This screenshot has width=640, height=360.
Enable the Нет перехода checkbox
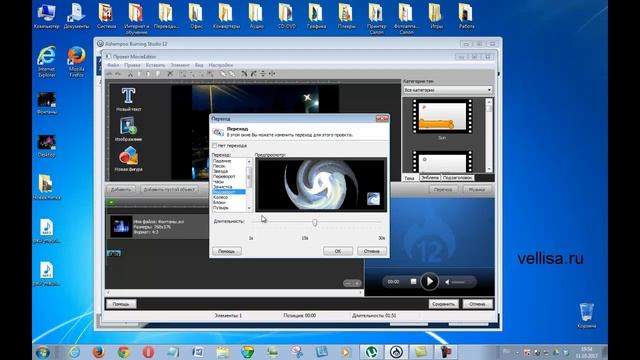coord(215,146)
